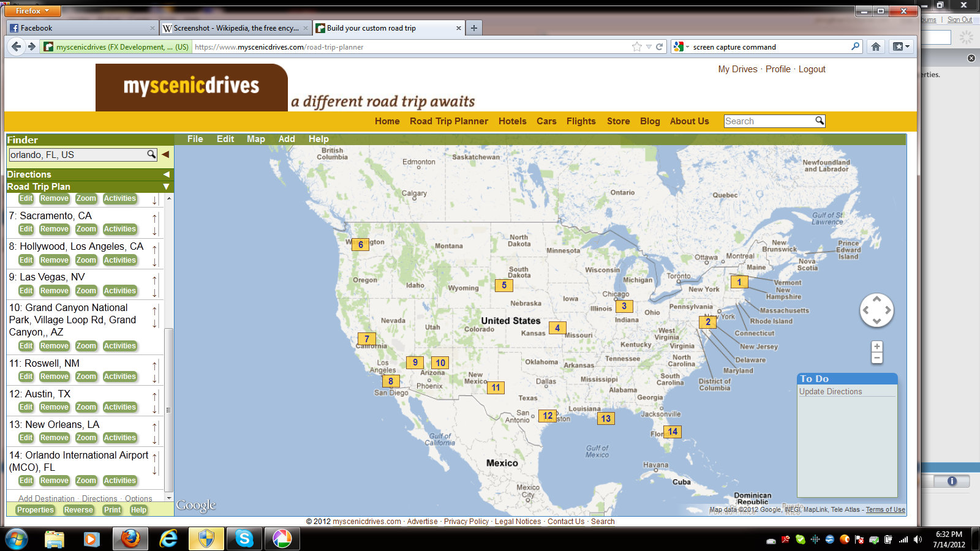
Task: Open Activities for New Orleans, LA
Action: 119,438
